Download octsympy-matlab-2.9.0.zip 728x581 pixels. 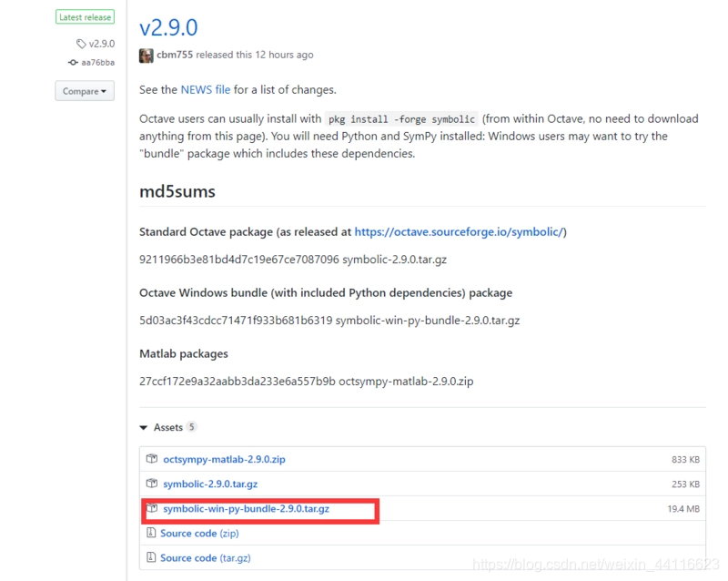pyautogui.click(x=224, y=459)
